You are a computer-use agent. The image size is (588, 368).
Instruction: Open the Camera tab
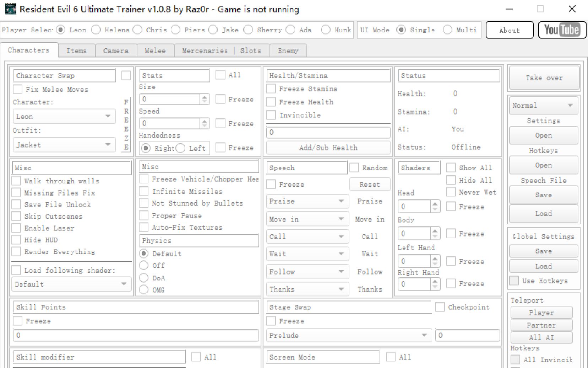coord(116,50)
